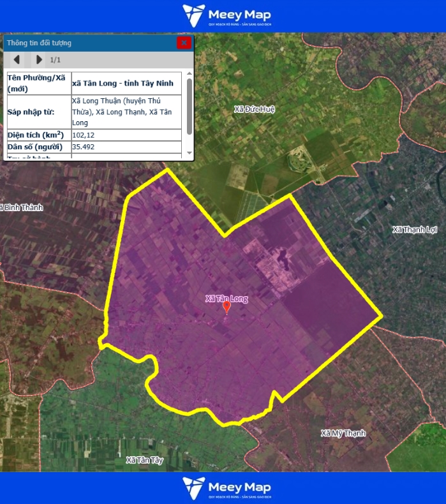Click the Xã Tân Tây label on map
The width and height of the screenshot is (446, 504).
(x=145, y=460)
